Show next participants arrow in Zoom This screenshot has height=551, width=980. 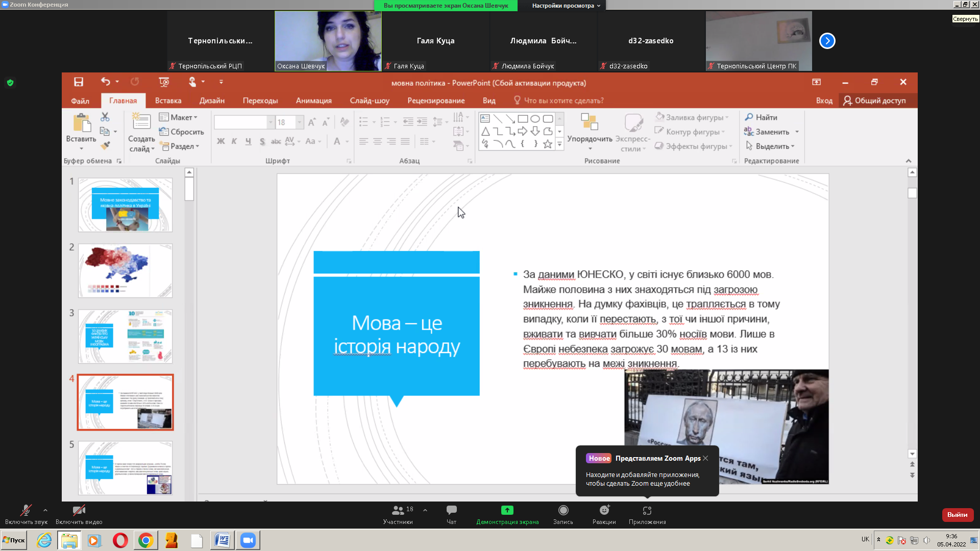coord(827,41)
